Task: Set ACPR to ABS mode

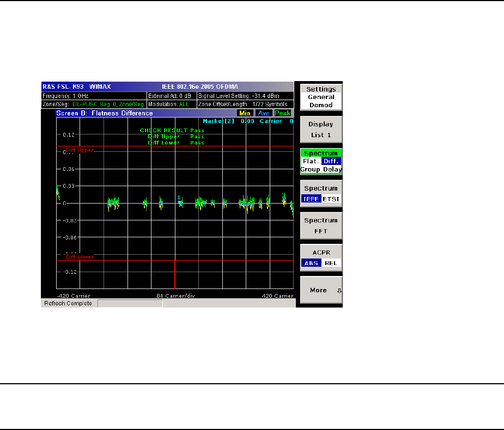Action: coord(311,263)
